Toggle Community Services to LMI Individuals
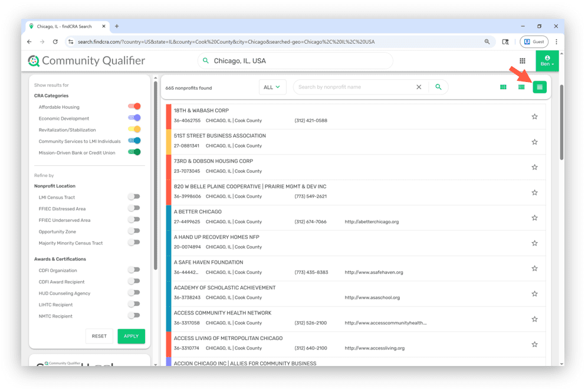588x389 pixels. click(134, 141)
